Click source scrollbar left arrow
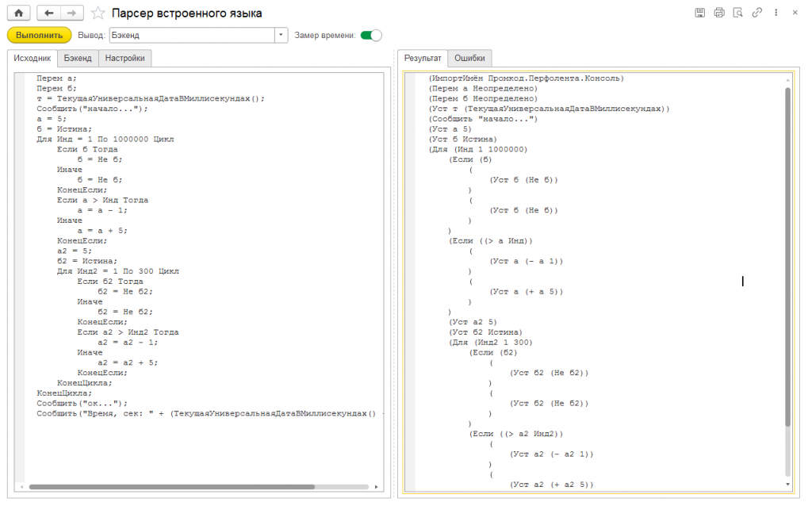Image resolution: width=812 pixels, height=506 pixels. (x=21, y=487)
